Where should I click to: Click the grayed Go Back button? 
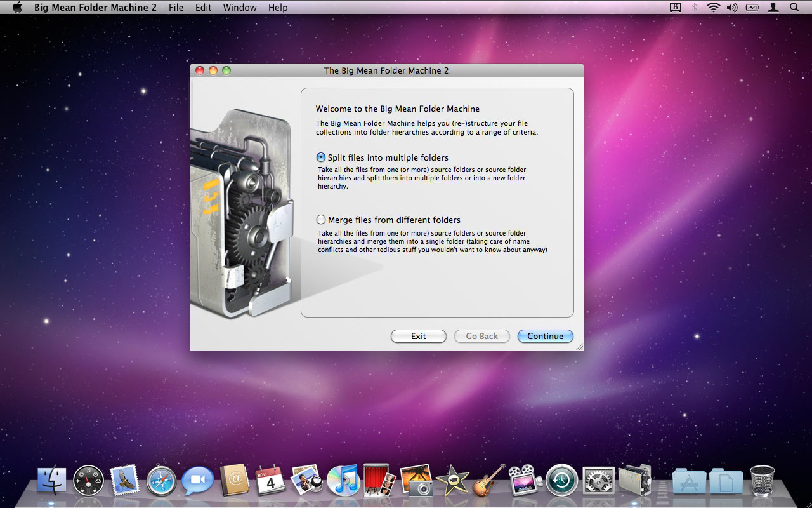pos(482,337)
